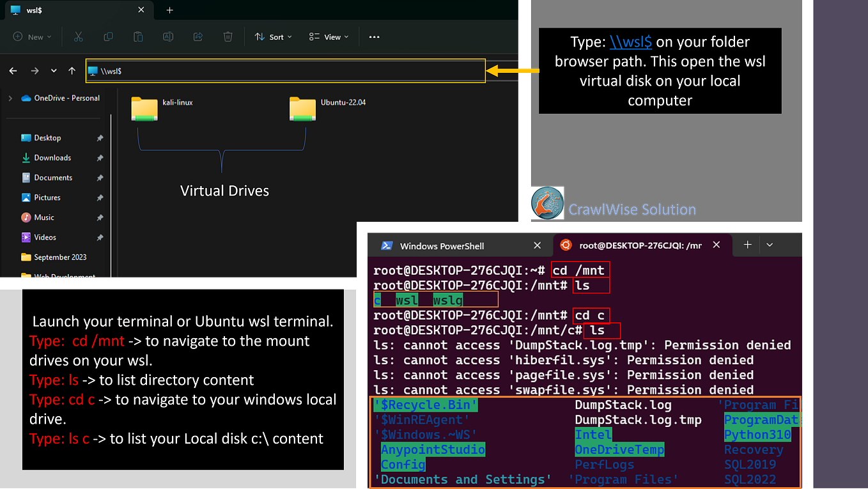Screen dimensions: 868x489
Task: Click the Share icon
Action: (x=198, y=37)
